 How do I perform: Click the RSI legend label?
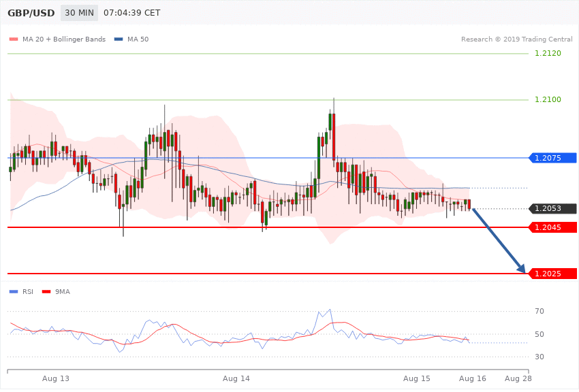pos(28,292)
